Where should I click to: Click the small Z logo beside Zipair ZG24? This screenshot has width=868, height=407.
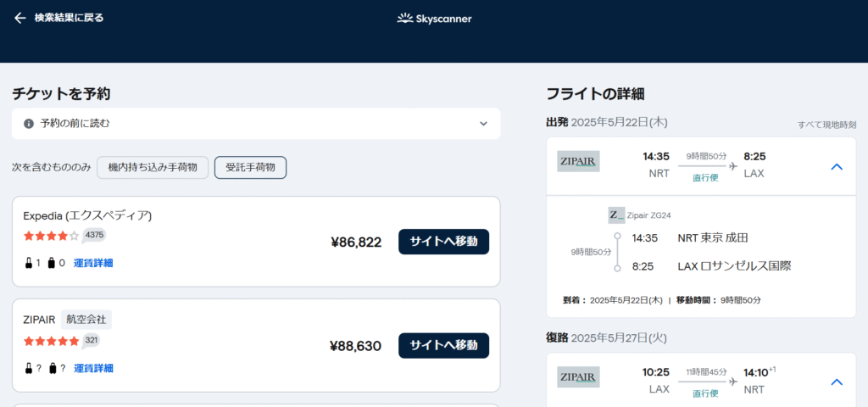click(x=616, y=215)
